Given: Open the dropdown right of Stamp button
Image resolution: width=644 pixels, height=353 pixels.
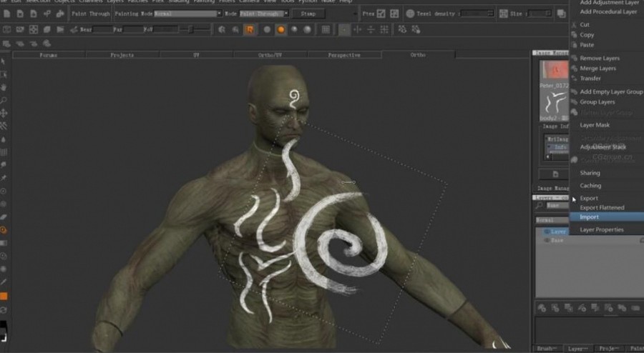Looking at the screenshot, I should pyautogui.click(x=355, y=14).
